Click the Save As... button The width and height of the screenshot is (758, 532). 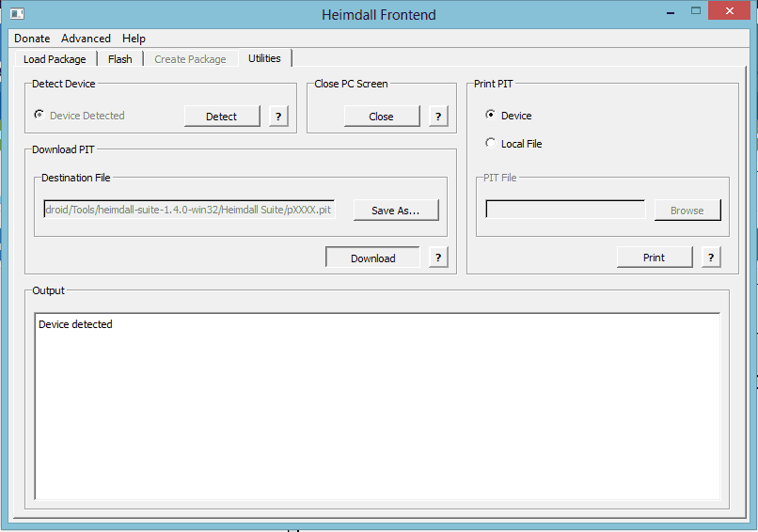coord(396,211)
